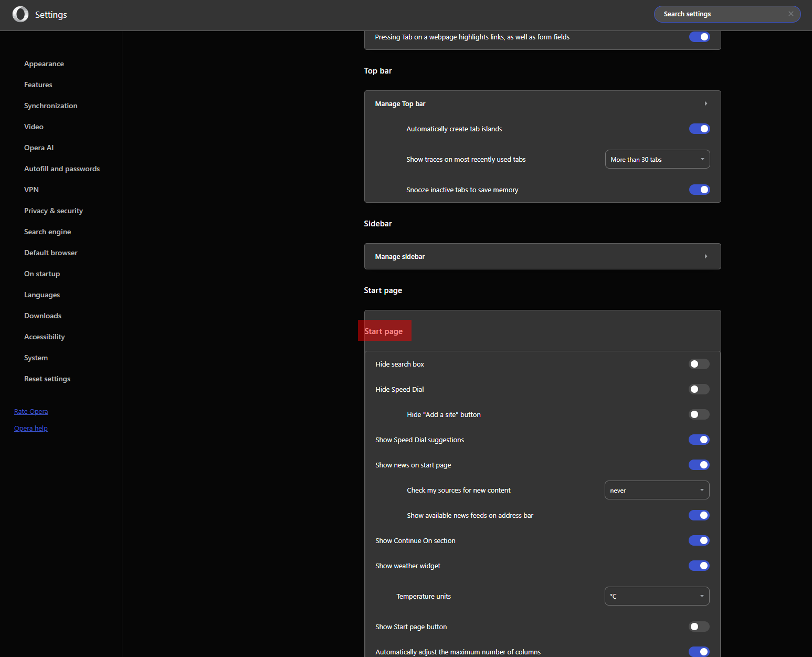Click the Opera logo icon
The image size is (812, 657).
click(20, 14)
